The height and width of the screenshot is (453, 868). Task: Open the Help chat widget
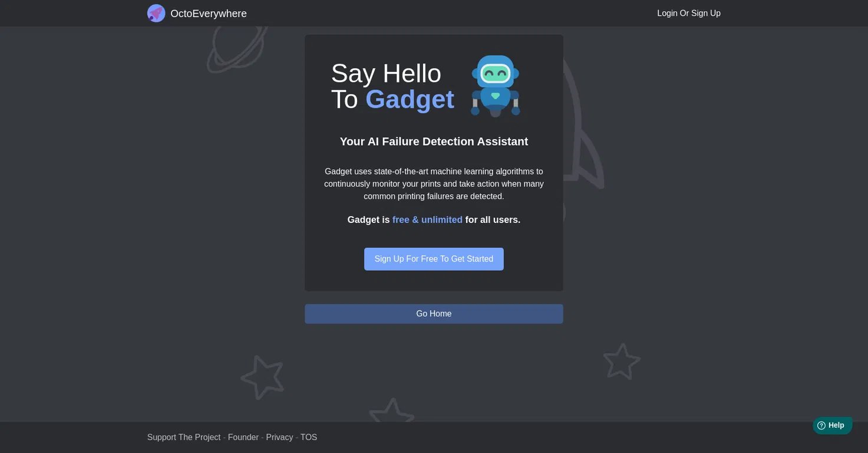point(832,425)
